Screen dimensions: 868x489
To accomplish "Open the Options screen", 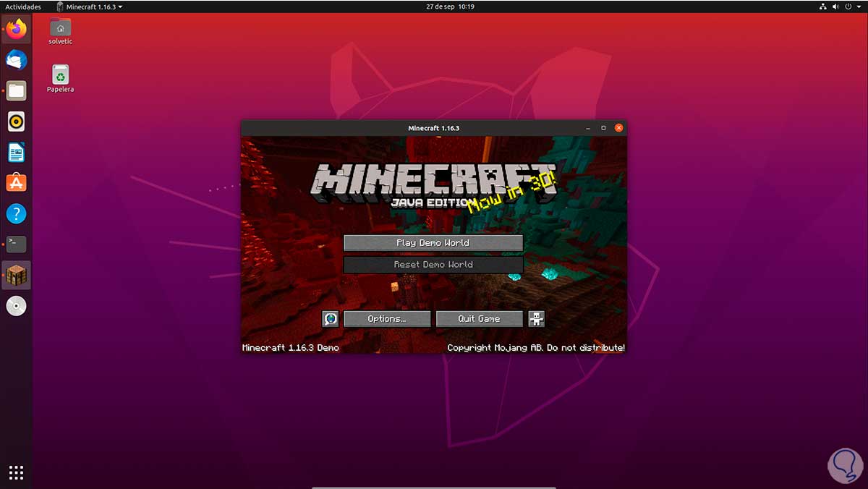I will tap(387, 318).
